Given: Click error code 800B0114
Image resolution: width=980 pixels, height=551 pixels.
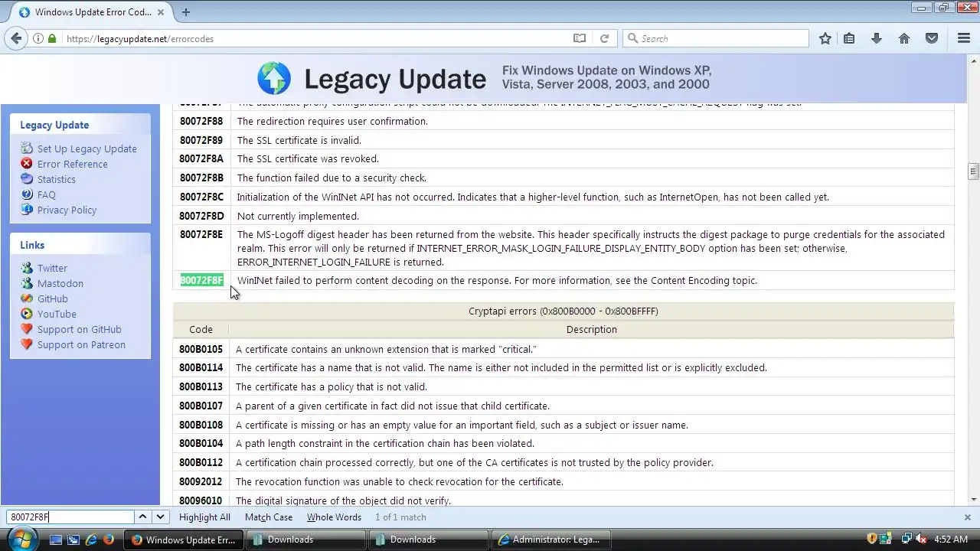Looking at the screenshot, I should coord(201,367).
